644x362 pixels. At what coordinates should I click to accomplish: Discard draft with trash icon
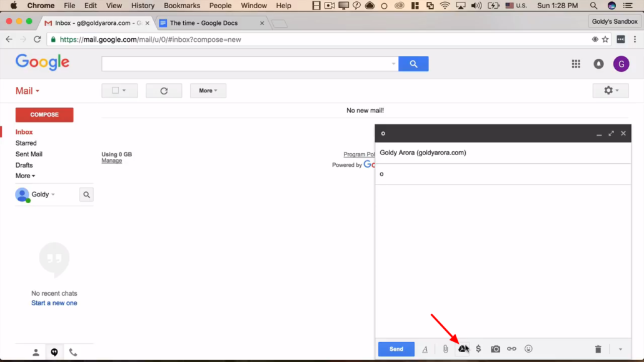click(598, 349)
